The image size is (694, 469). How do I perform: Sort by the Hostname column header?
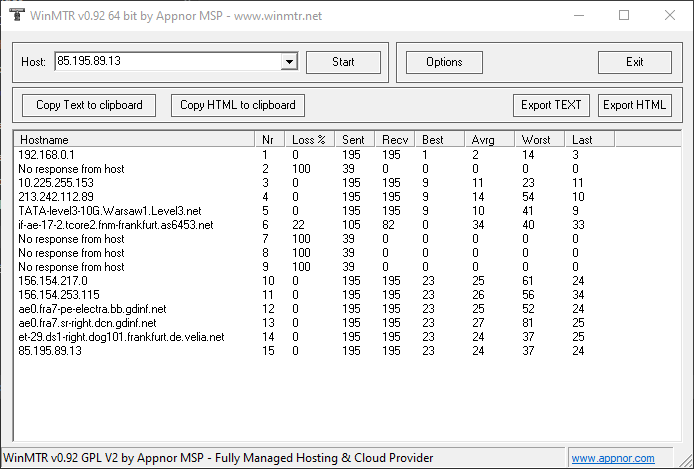(x=134, y=139)
